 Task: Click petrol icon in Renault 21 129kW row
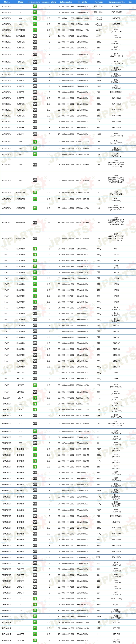35,622
